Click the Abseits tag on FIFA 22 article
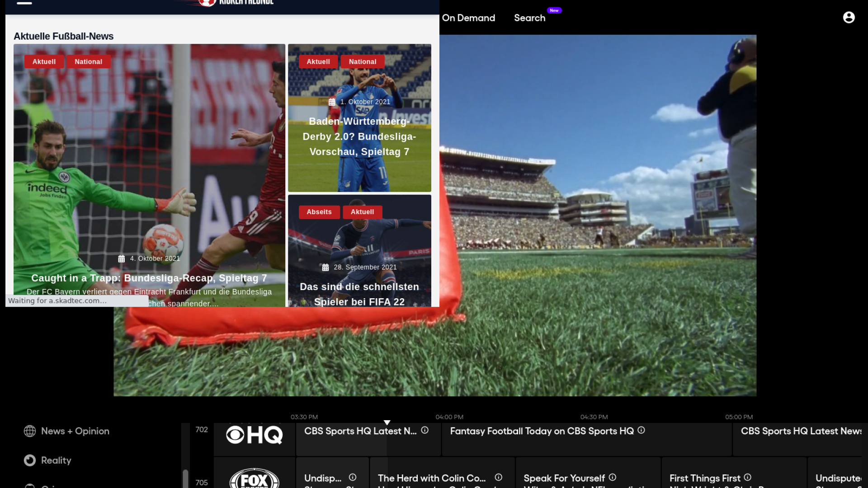The height and width of the screenshot is (488, 868). (319, 212)
